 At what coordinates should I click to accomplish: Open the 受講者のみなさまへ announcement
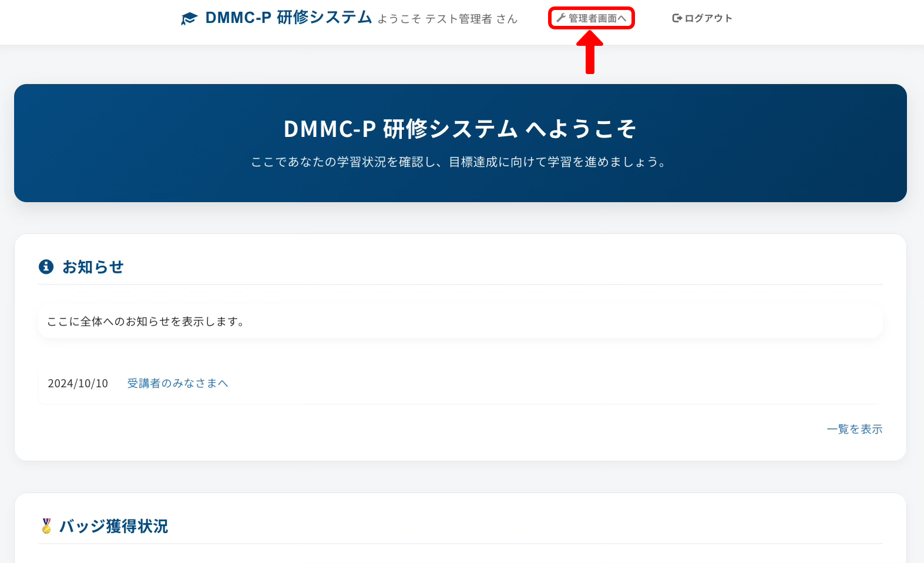click(177, 383)
